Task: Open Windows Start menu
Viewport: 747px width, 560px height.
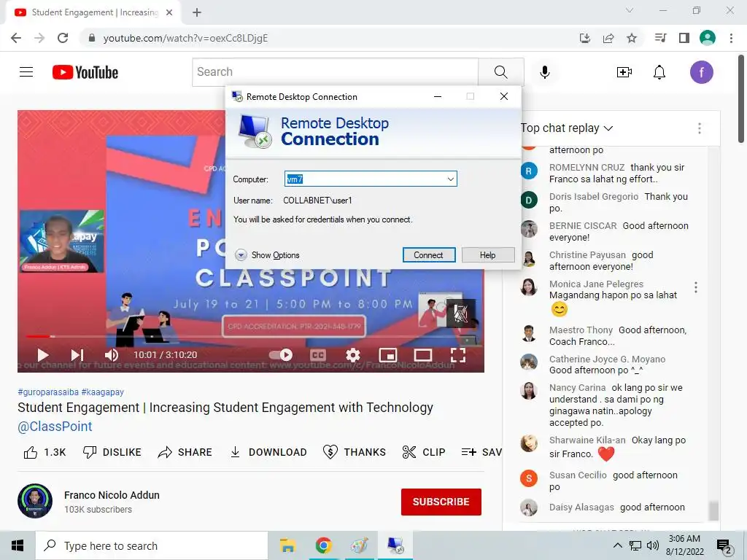Action: tap(18, 545)
